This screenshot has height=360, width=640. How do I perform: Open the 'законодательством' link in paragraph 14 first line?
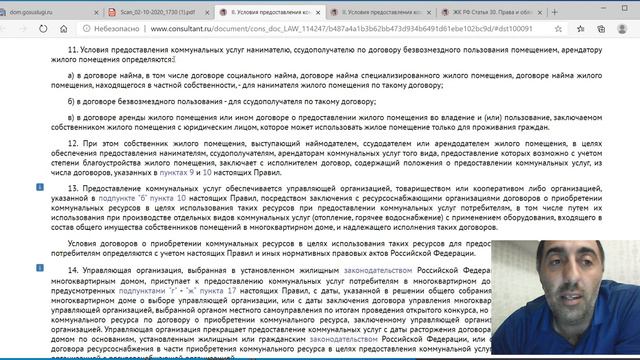378,270
